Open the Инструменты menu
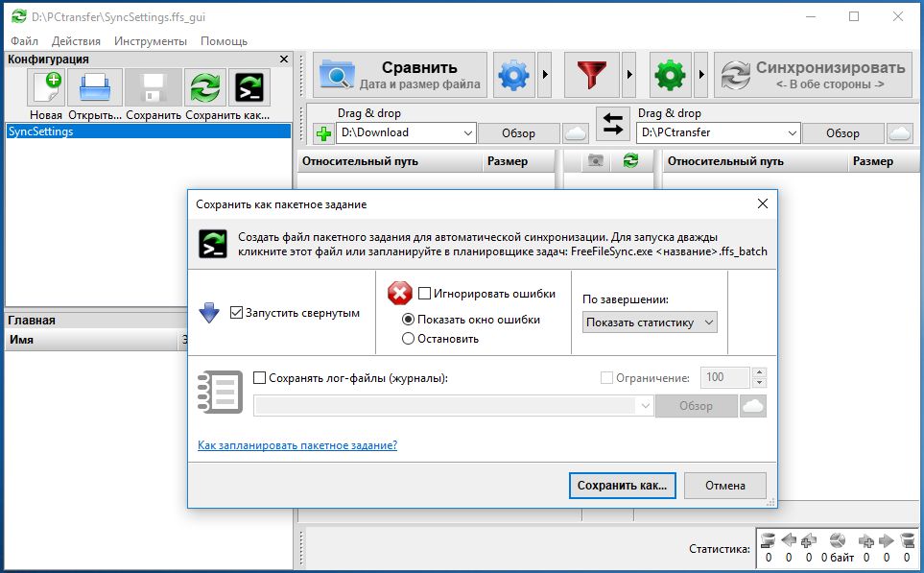Screen dimensions: 924x573 [x=150, y=41]
